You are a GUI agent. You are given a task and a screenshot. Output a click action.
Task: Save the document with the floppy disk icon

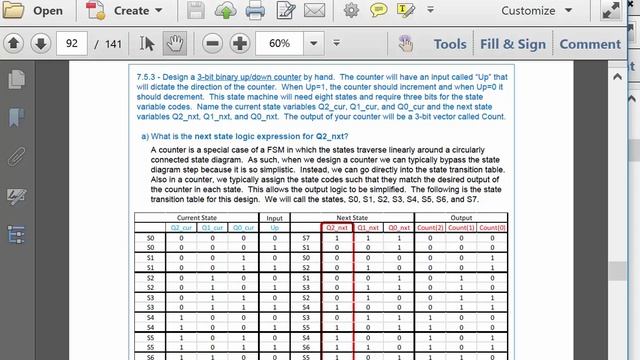point(196,10)
